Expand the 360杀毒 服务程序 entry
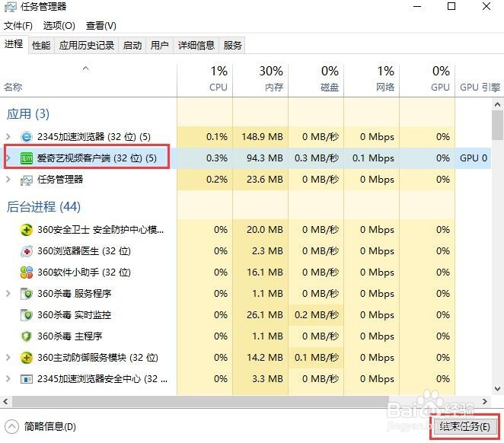Image resolution: width=504 pixels, height=443 pixels. click(8, 293)
